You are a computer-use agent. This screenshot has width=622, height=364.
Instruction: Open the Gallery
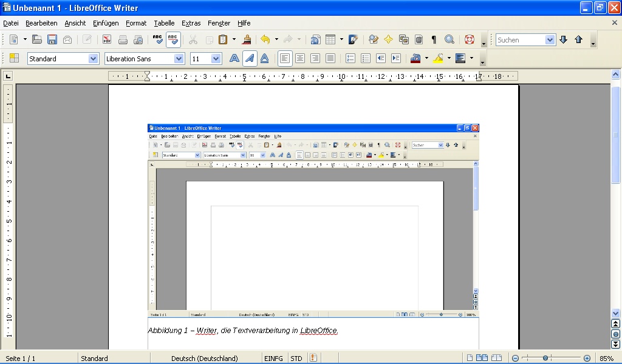tap(404, 39)
